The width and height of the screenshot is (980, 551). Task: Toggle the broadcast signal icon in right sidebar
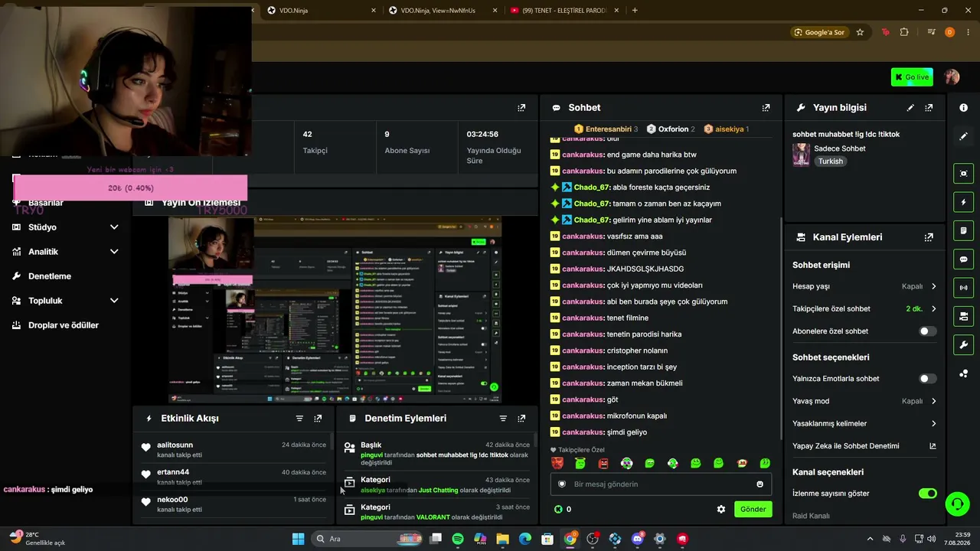click(x=963, y=288)
